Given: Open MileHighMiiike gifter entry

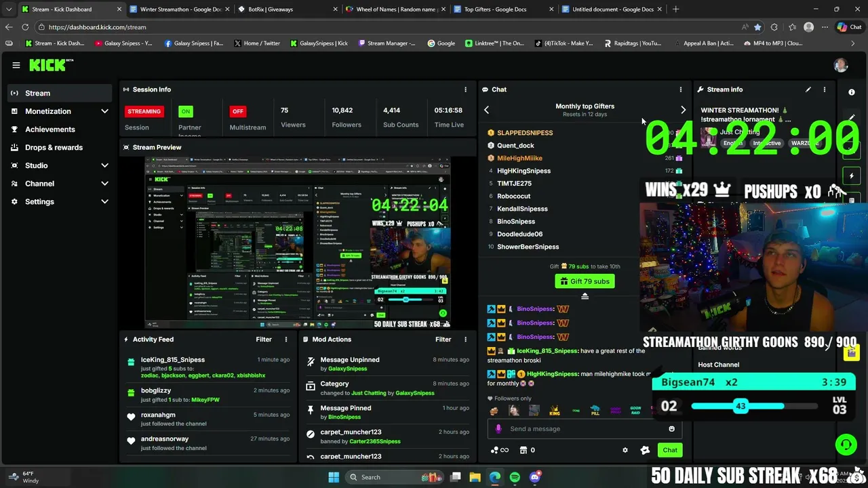Looking at the screenshot, I should pos(519,158).
